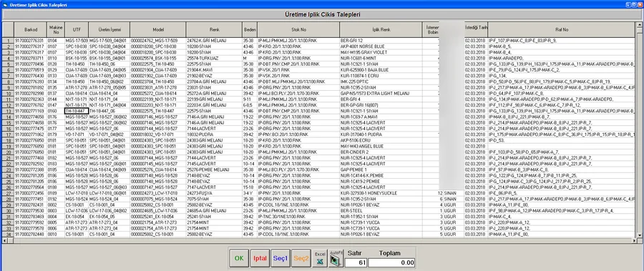
Task: Click shelf cell IP-G_134, in row 7
Action: pyautogui.click(x=562, y=76)
